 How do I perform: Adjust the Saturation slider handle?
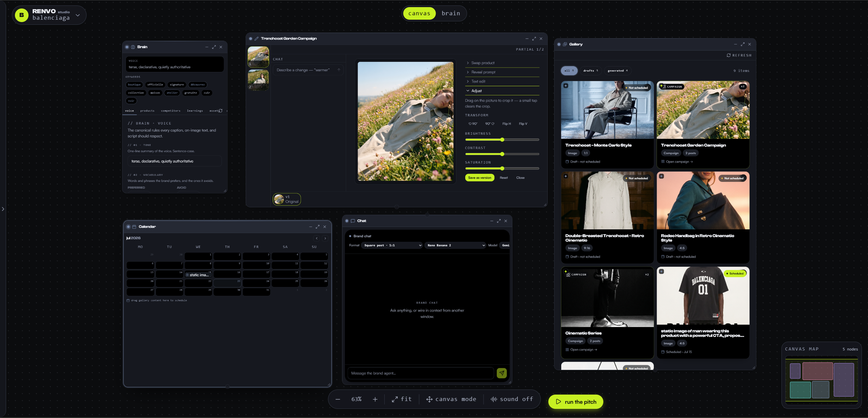(502, 169)
